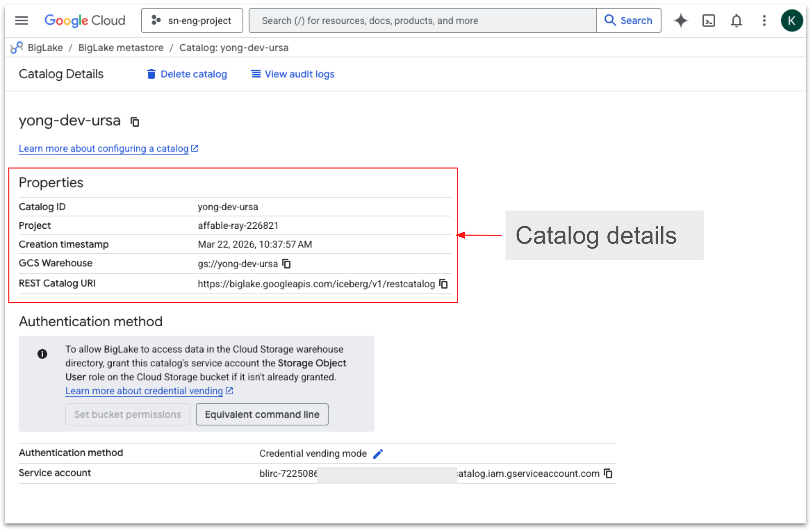Copy the GCS Warehouse path

pyautogui.click(x=286, y=264)
